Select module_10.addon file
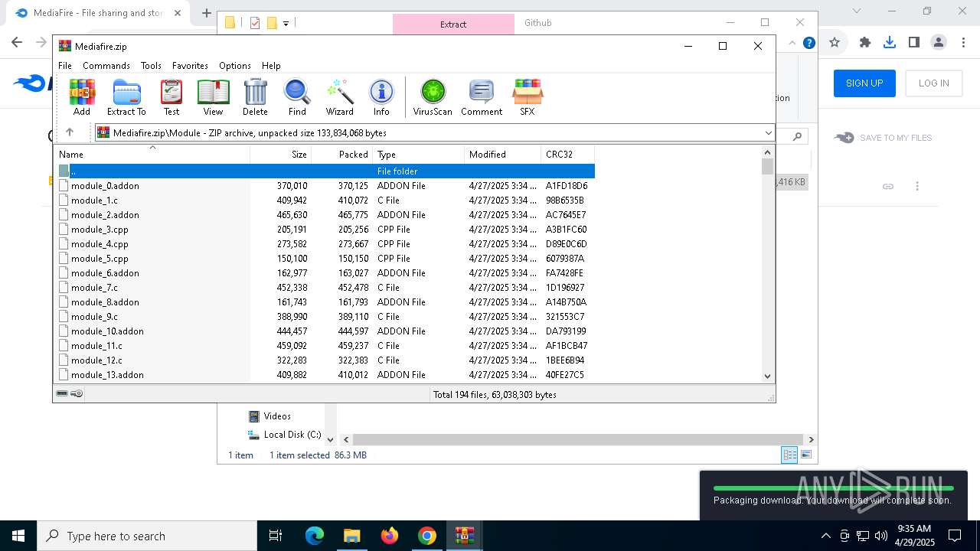Image resolution: width=980 pixels, height=551 pixels. click(326, 331)
